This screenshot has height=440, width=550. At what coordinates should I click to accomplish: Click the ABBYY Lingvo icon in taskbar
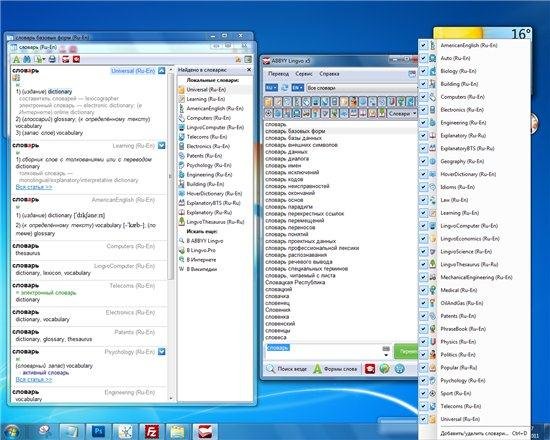click(x=205, y=431)
